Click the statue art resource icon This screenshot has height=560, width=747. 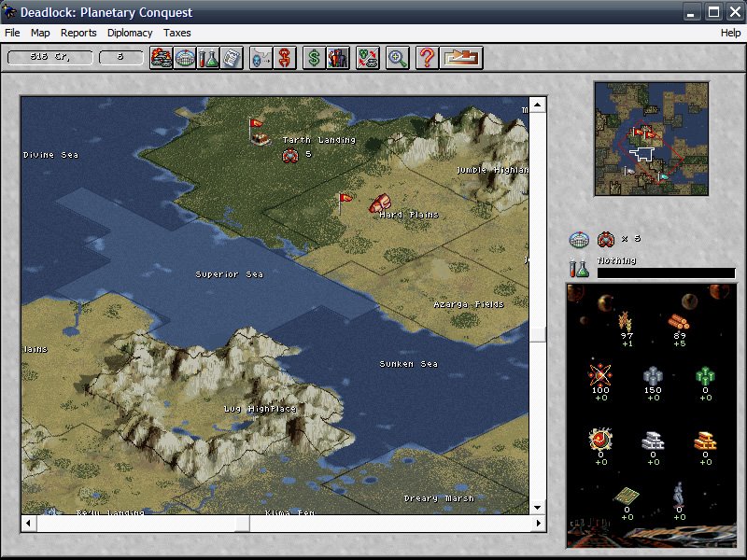(x=679, y=494)
